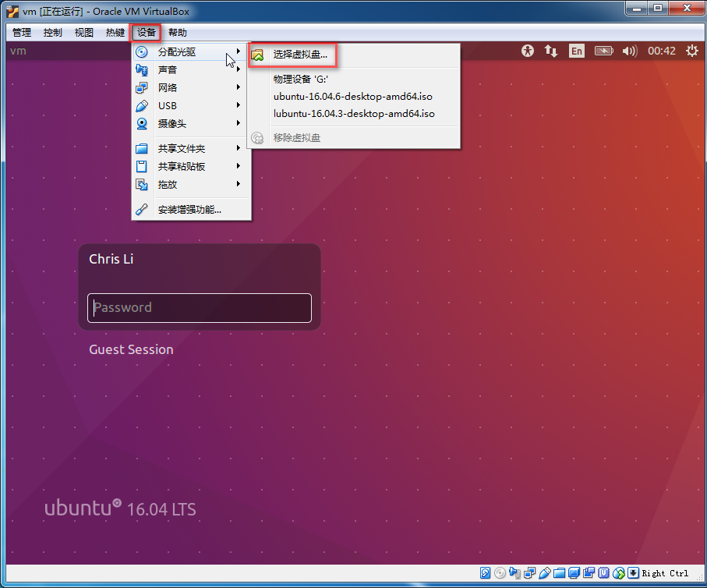Image resolution: width=707 pixels, height=588 pixels.
Task: Click the 共享文件夹 folder icon
Action: 142,148
